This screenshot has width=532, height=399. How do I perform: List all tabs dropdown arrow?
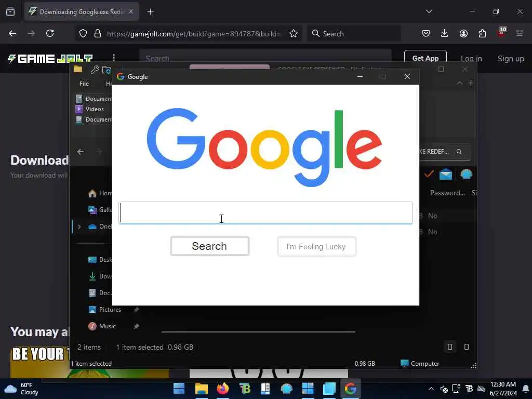tap(429, 11)
